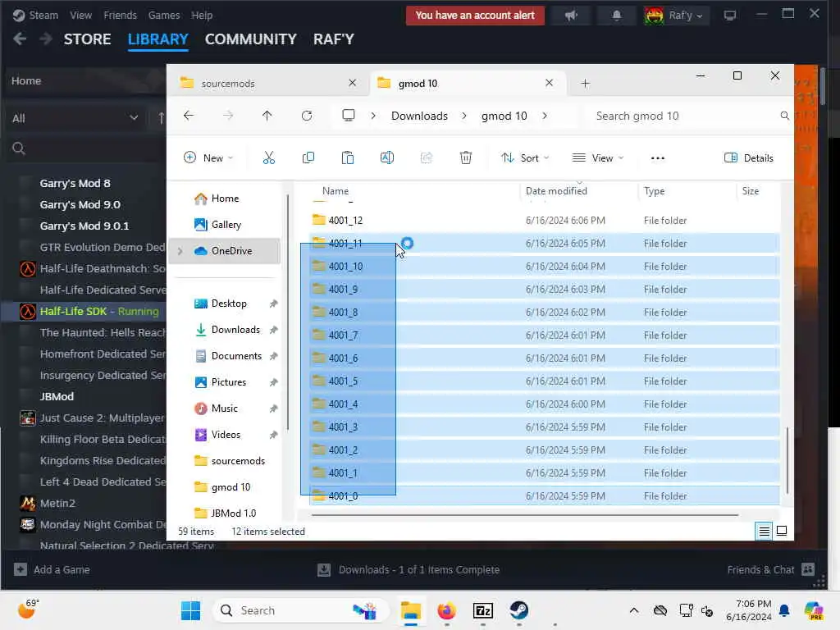Open the Windows Start menu
This screenshot has width=840, height=630.
pos(190,610)
